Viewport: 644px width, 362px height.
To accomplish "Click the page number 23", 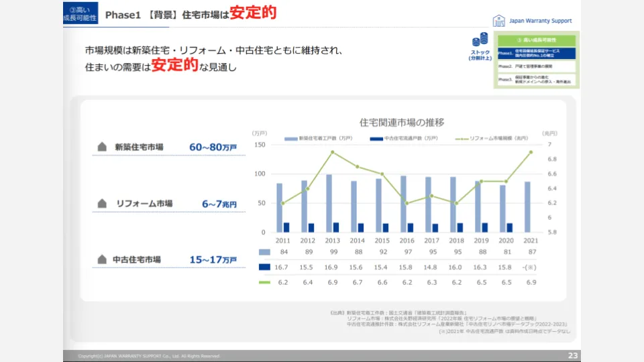I will 572,355.
